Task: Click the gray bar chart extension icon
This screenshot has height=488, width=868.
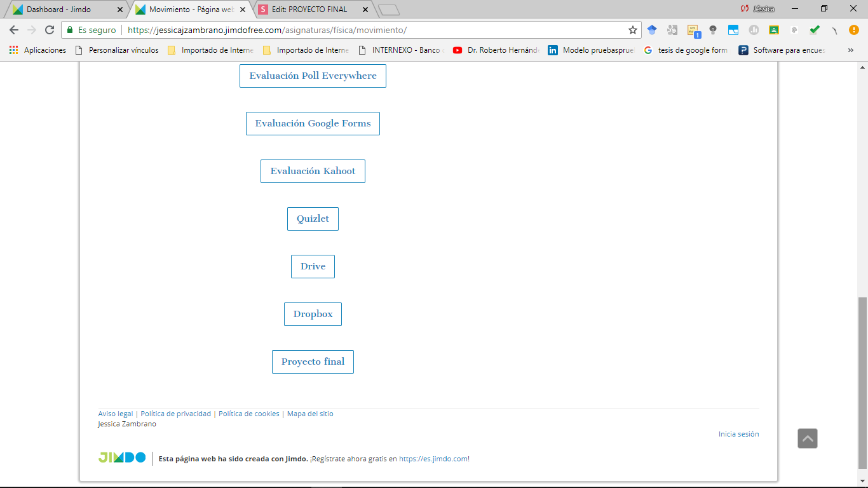Action: 754,30
